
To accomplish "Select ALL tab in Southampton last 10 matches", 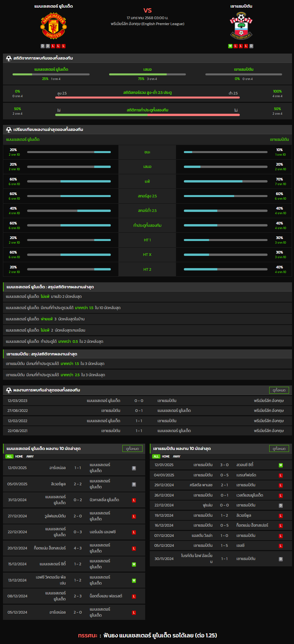I will click(x=156, y=457).
